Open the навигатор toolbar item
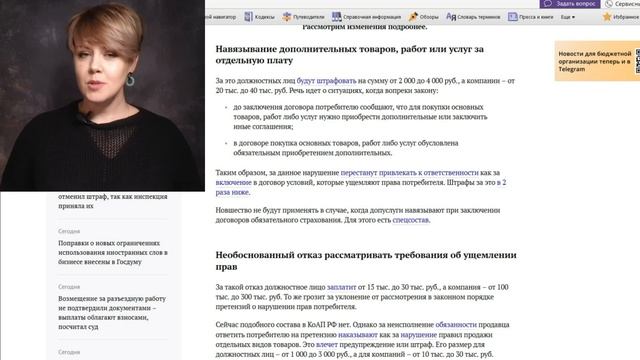The height and width of the screenshot is (360, 640). (221, 17)
